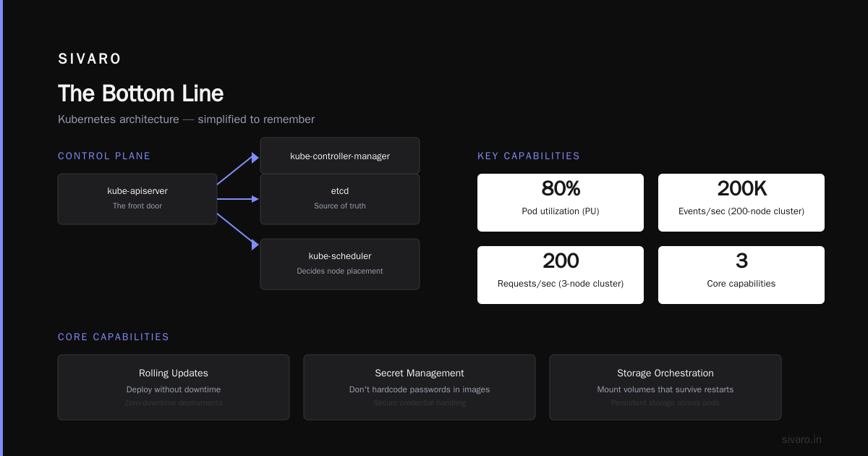This screenshot has height=456, width=868.
Task: Select the etcd Source of truth box
Action: pos(340,199)
